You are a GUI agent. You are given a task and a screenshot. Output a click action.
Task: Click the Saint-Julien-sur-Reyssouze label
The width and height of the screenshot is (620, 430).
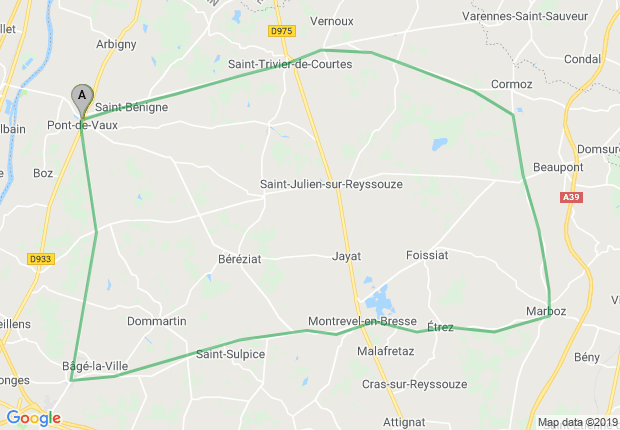click(x=331, y=184)
